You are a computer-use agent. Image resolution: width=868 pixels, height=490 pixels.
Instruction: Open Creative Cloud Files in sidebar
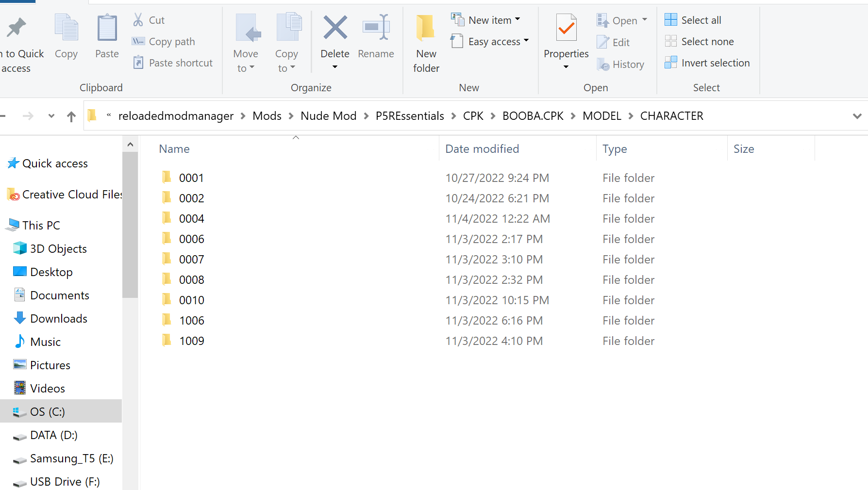72,195
